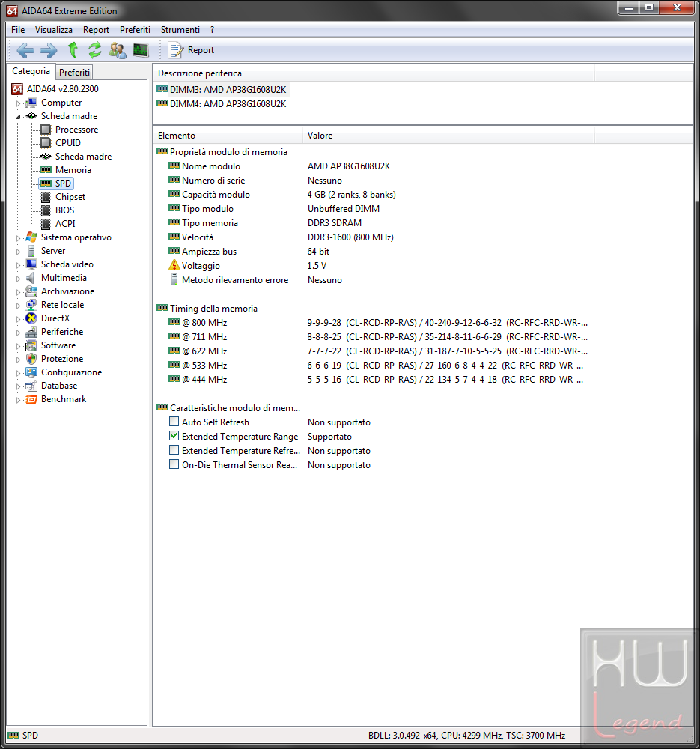This screenshot has height=749, width=700.
Task: Click the Benchmark orange icon
Action: click(31, 399)
